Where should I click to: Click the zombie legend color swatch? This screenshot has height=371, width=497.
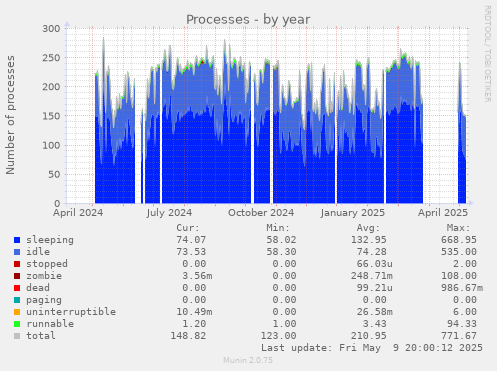(x=17, y=276)
